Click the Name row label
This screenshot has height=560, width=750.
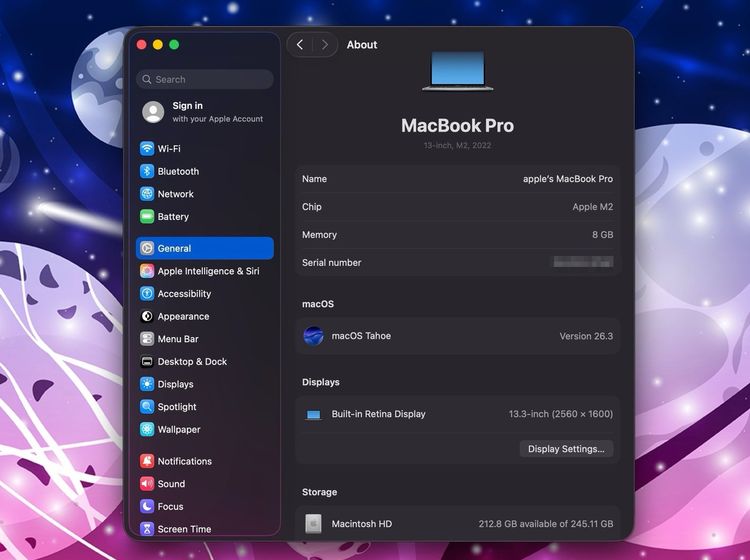coord(314,179)
